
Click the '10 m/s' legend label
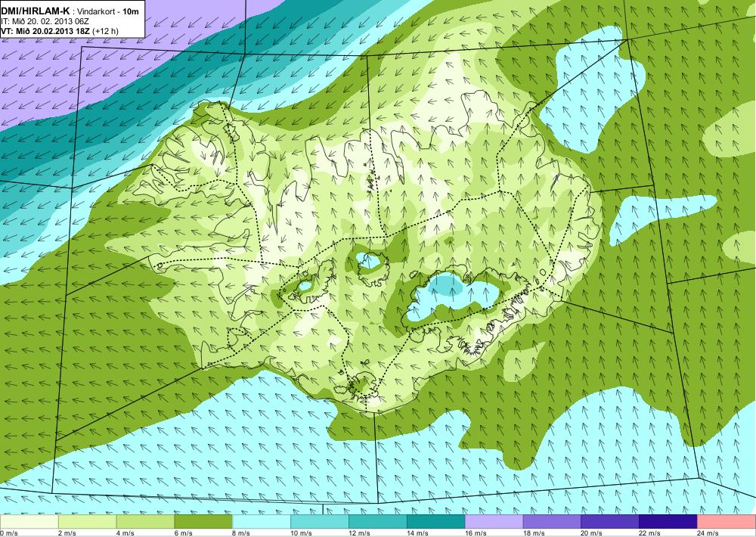(x=302, y=533)
